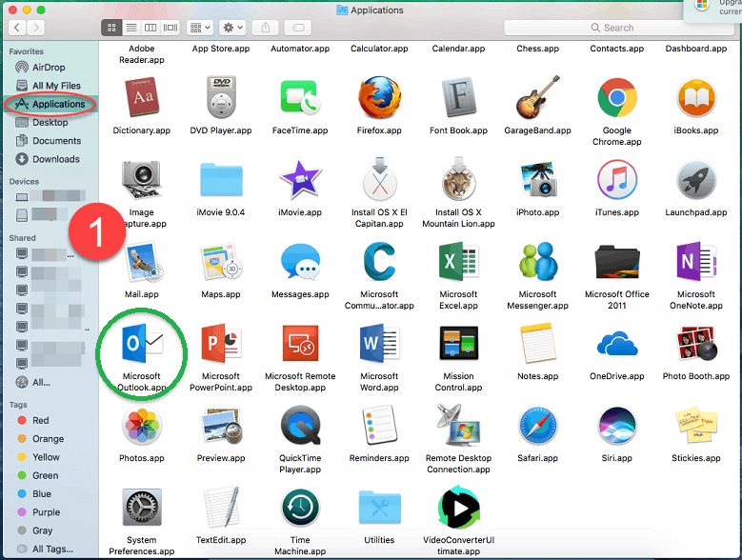Select the Preview.app icon
Image resolution: width=742 pixels, height=560 pixels.
pyautogui.click(x=221, y=426)
